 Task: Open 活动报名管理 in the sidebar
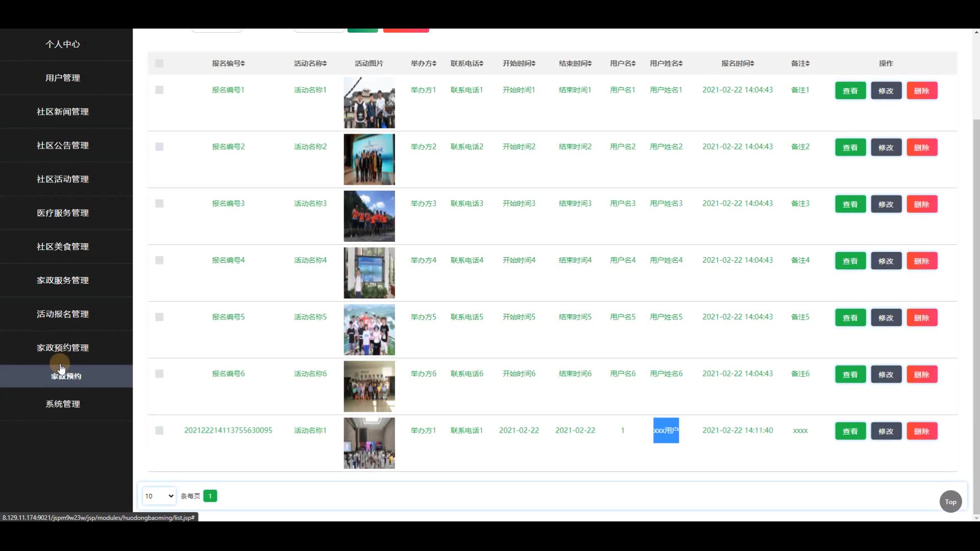pos(63,314)
